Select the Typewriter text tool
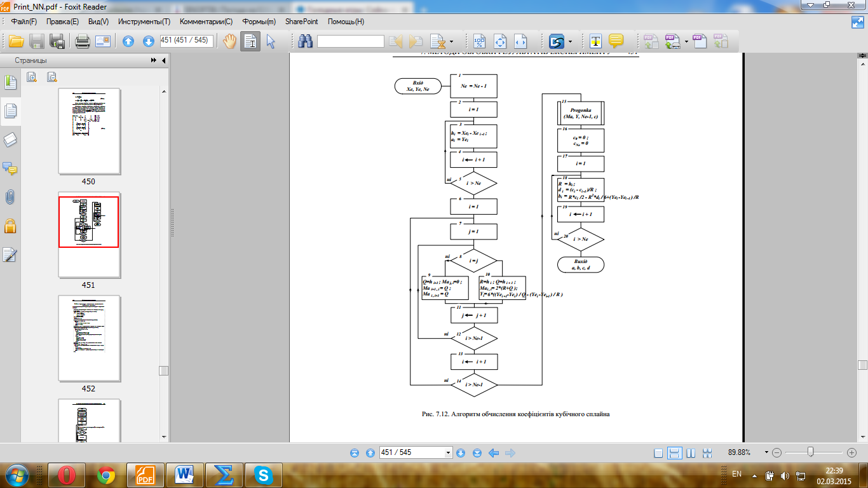 [595, 41]
